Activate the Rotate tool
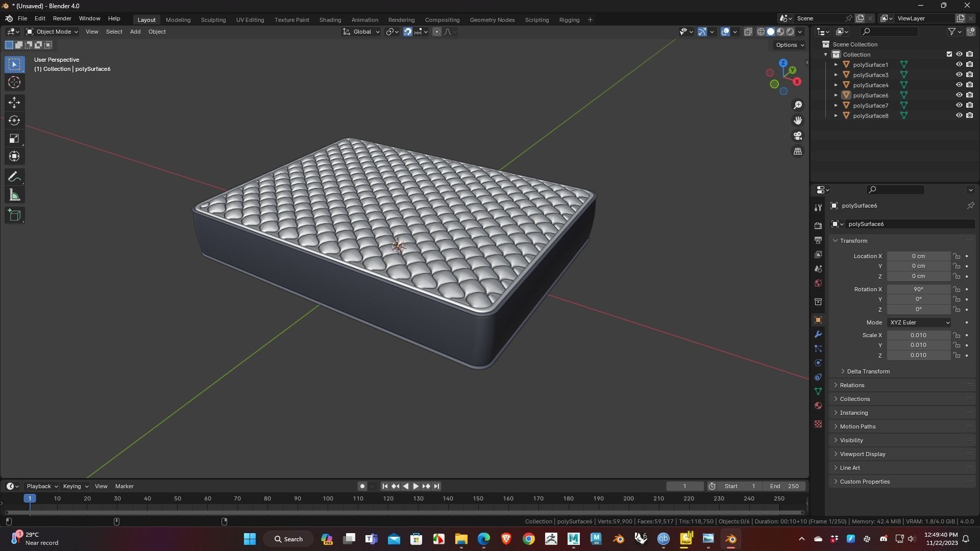980x551 pixels. (14, 120)
